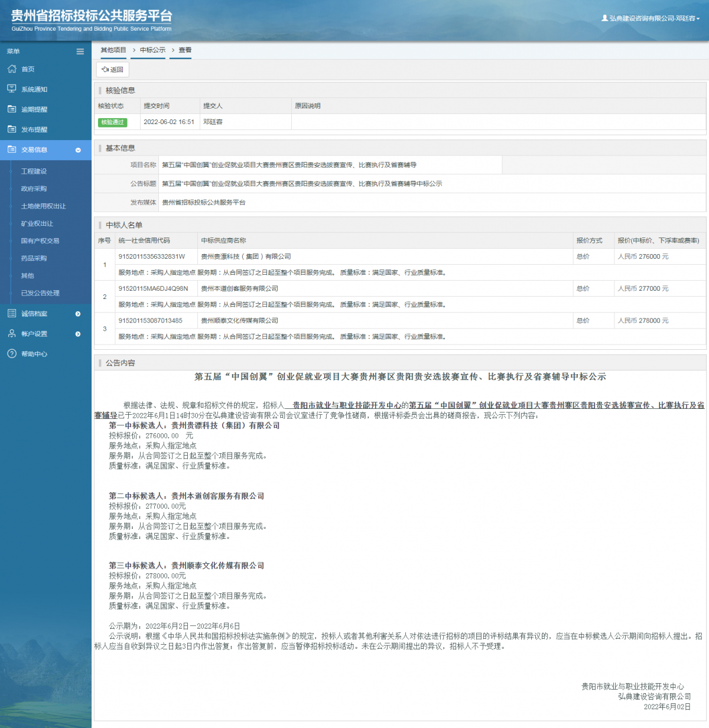Open 国有产权交易 submenu item
Viewport: 709px width, 728px height.
click(x=40, y=240)
